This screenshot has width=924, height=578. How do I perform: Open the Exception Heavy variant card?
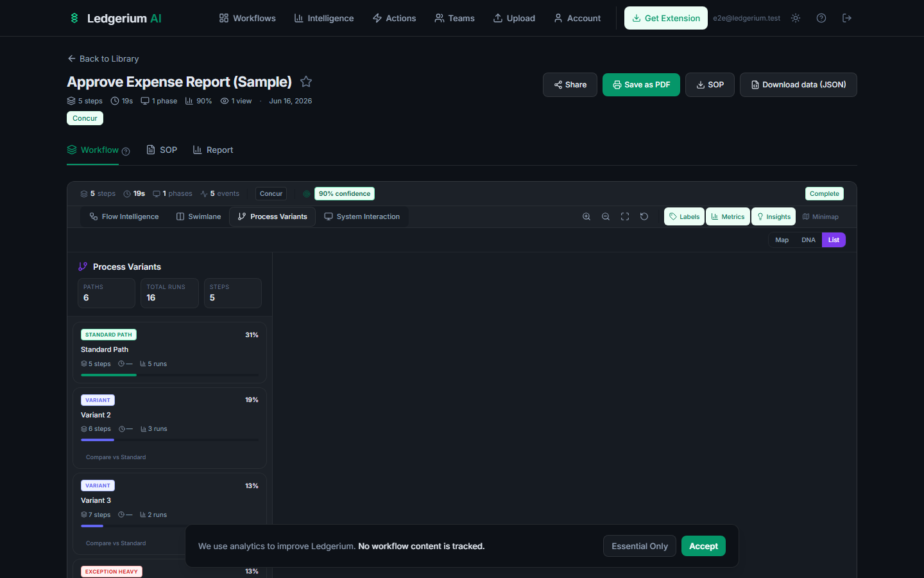(x=169, y=569)
